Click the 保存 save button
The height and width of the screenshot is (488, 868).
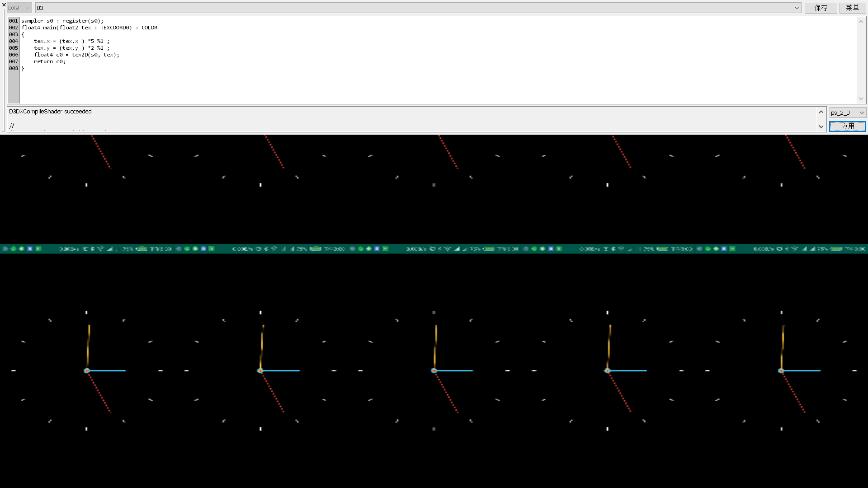tap(821, 8)
